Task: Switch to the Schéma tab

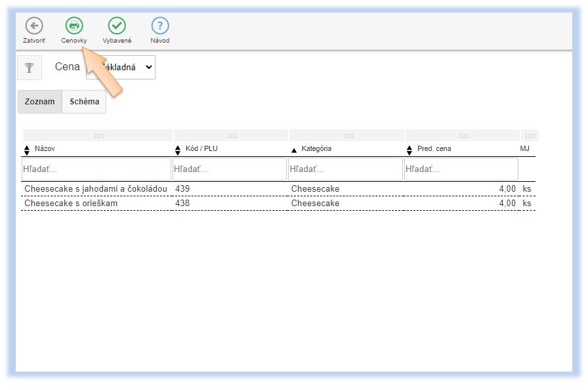Action: coord(84,102)
